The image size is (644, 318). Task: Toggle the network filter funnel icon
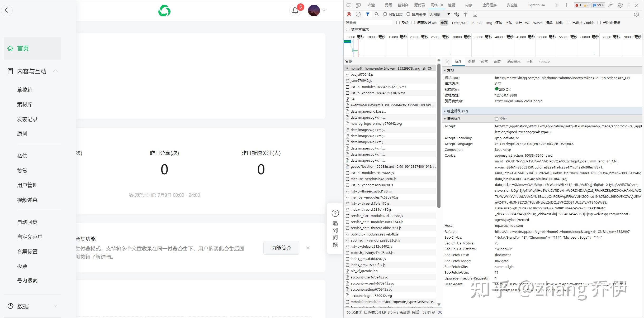click(x=367, y=14)
